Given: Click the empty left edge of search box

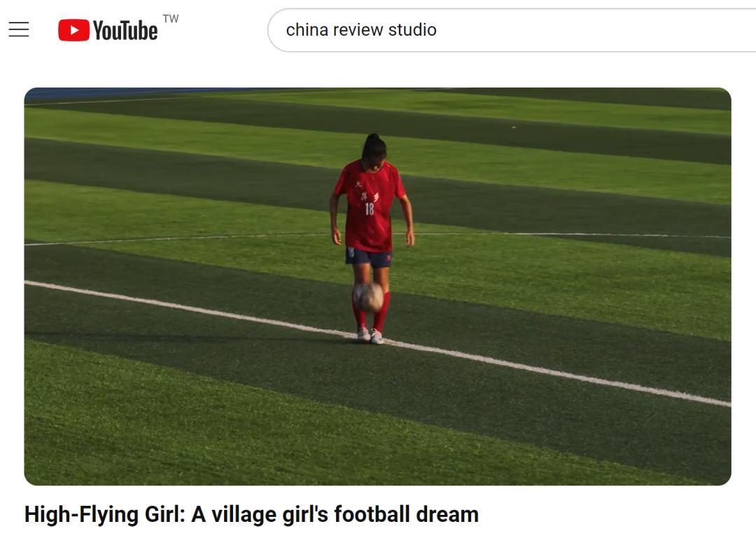Looking at the screenshot, I should pyautogui.click(x=277, y=30).
